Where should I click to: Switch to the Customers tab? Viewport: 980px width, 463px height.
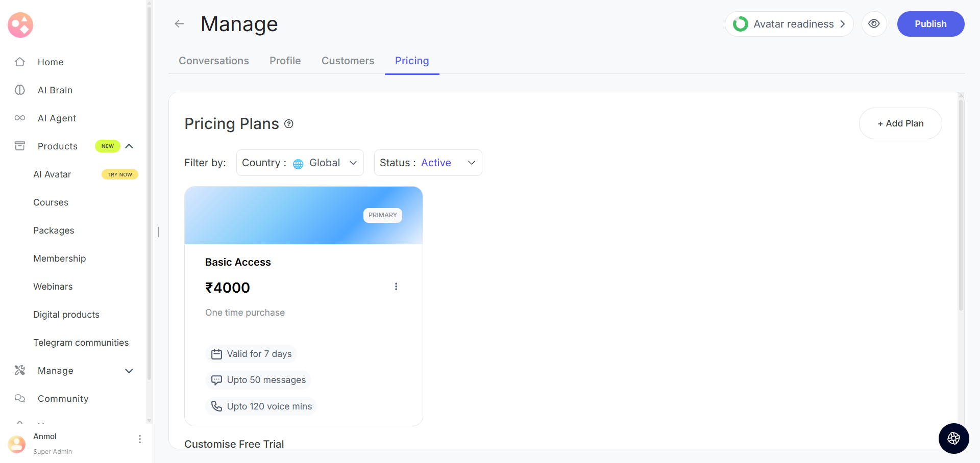[348, 61]
